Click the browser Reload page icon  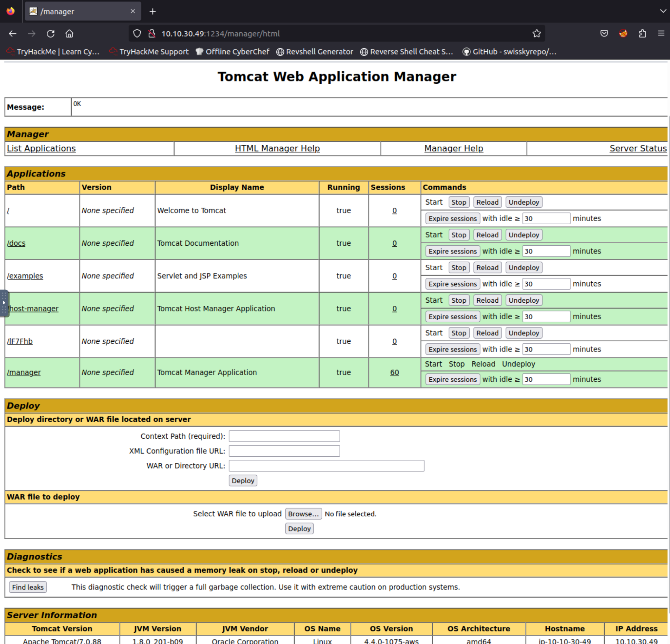tap(51, 34)
